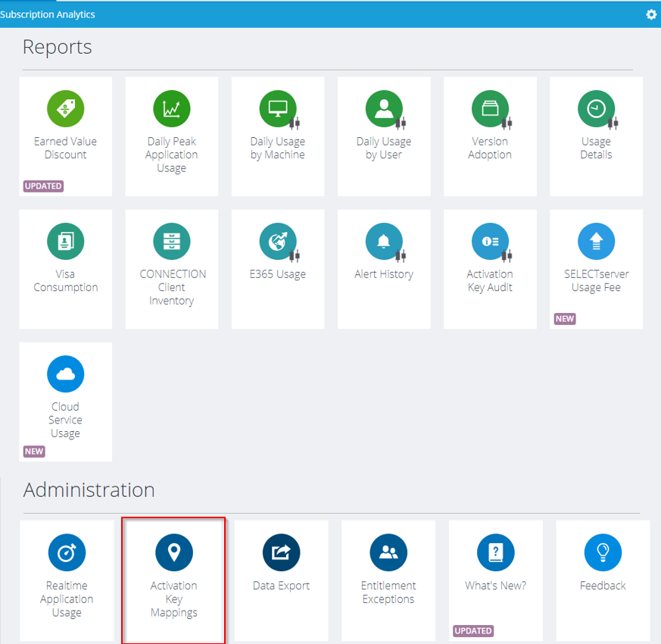The image size is (661, 644).
Task: Open the Activation Key Mappings pin icon
Action: 174,552
